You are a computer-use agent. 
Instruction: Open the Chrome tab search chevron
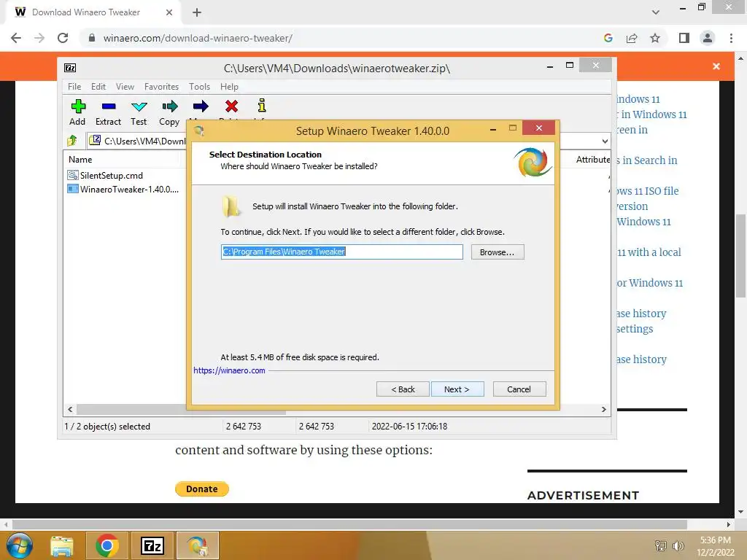[x=656, y=12]
